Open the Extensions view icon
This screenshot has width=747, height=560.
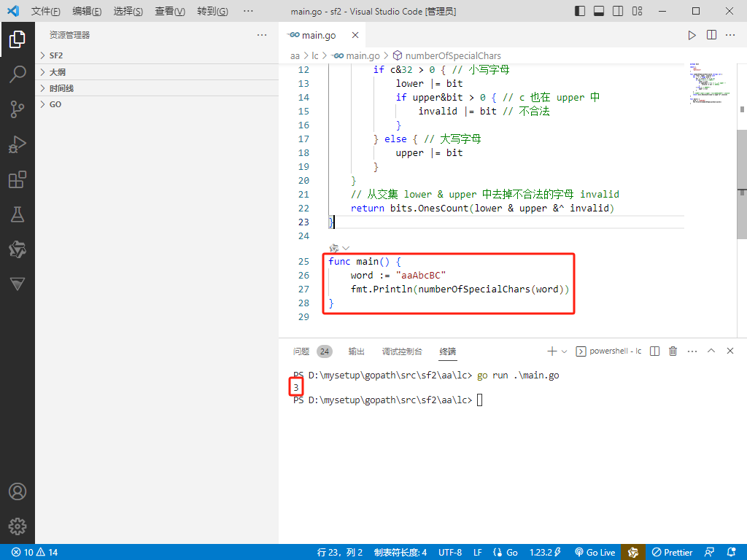click(x=18, y=179)
